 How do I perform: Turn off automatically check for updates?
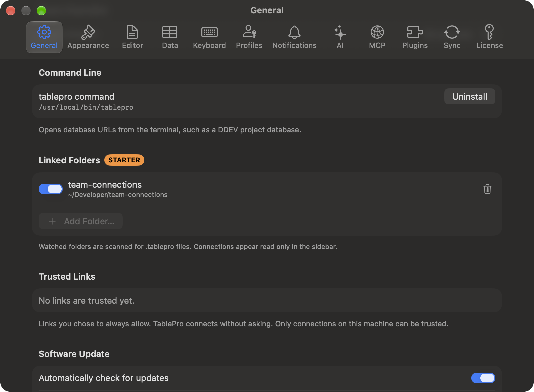pyautogui.click(x=483, y=378)
